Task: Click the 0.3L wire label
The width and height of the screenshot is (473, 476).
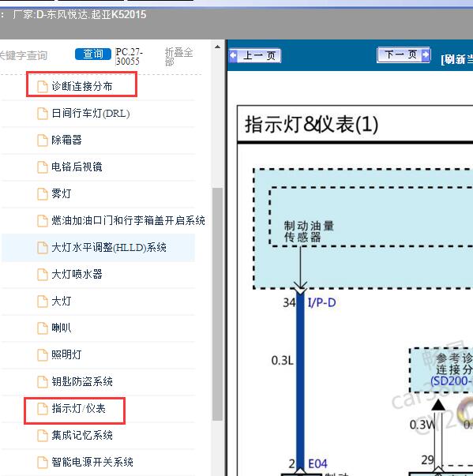Action: pos(283,361)
